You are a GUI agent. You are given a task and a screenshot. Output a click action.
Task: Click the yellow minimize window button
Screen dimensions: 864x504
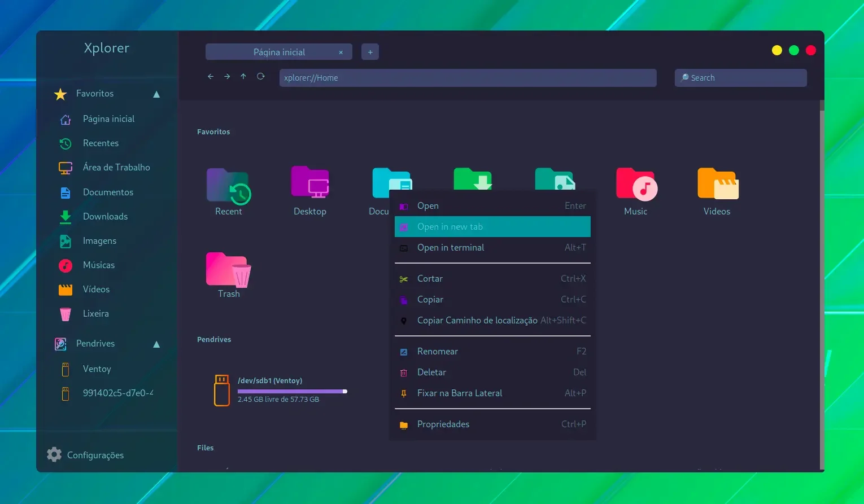point(777,50)
